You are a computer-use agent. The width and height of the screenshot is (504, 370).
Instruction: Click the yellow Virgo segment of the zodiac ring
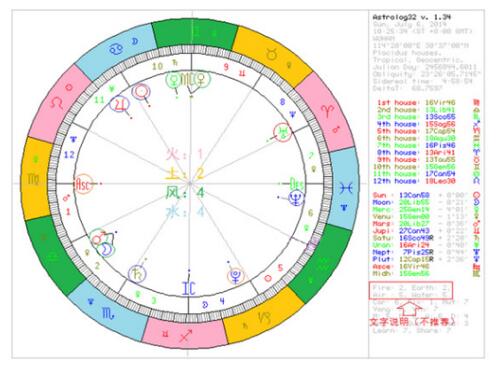[x=37, y=179]
